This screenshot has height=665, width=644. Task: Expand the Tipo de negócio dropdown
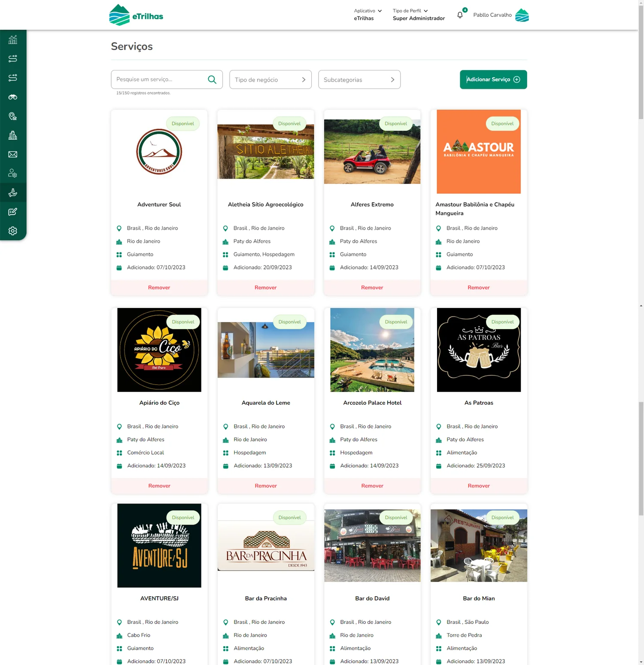(x=270, y=79)
